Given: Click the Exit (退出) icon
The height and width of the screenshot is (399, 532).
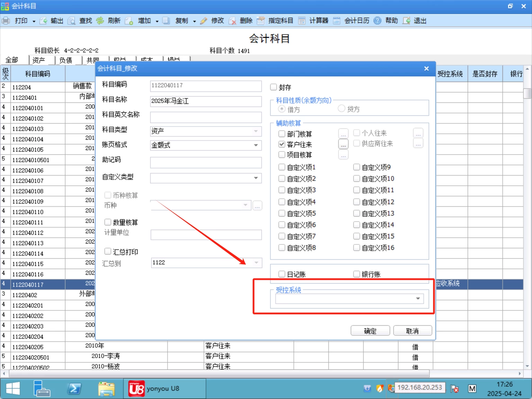Looking at the screenshot, I should coord(406,21).
